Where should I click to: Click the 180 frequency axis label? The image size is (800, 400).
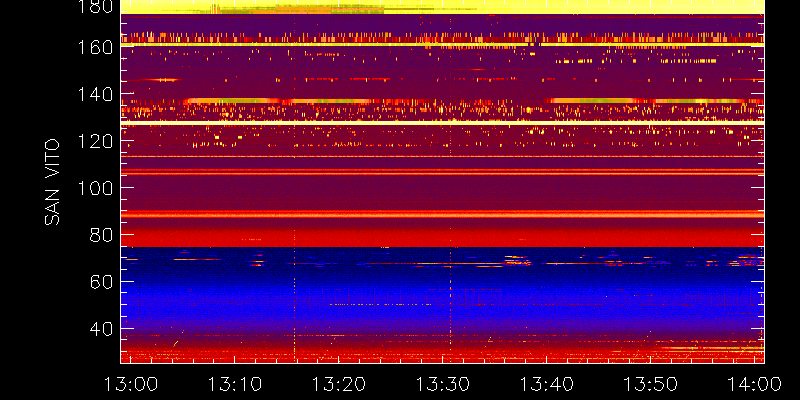[x=95, y=7]
